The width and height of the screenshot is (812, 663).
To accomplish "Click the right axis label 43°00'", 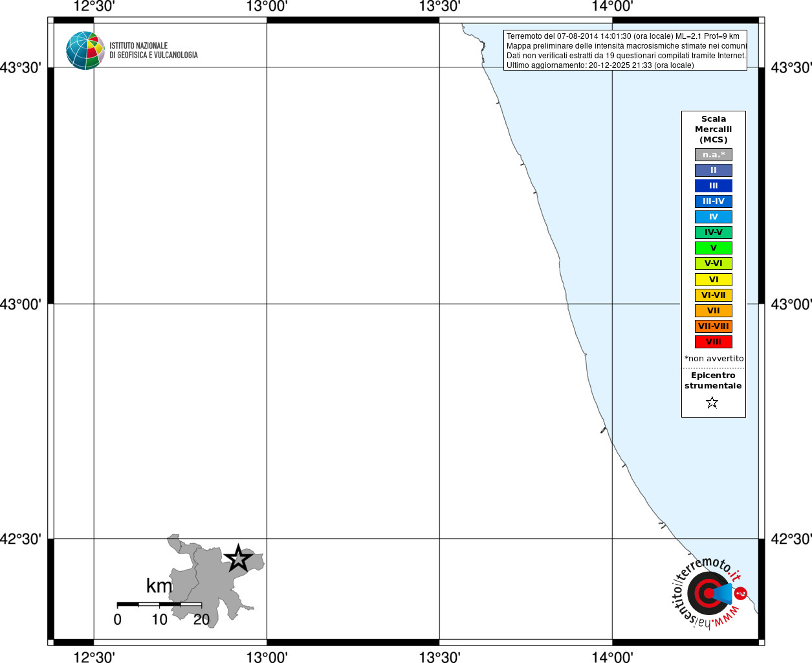I will coord(791,304).
